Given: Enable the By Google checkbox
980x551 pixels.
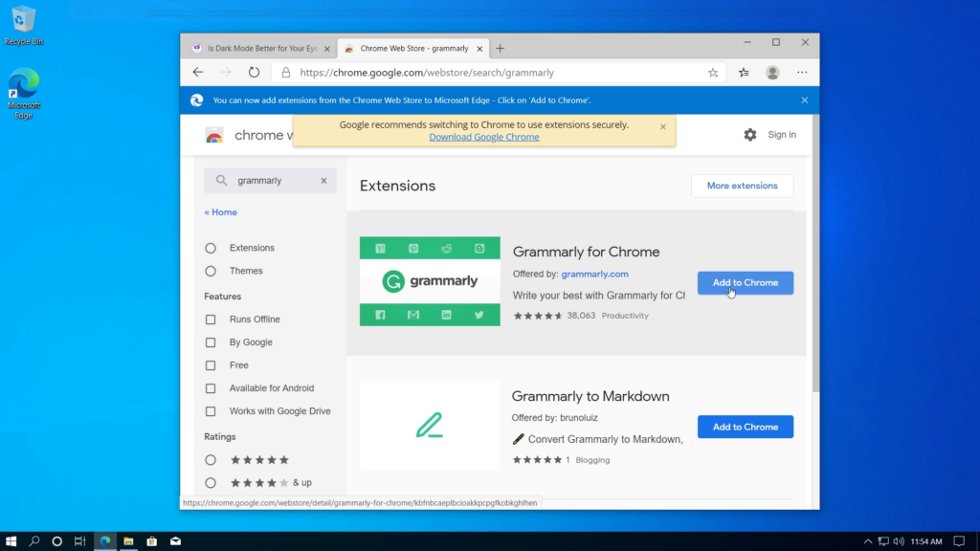Looking at the screenshot, I should 211,342.
